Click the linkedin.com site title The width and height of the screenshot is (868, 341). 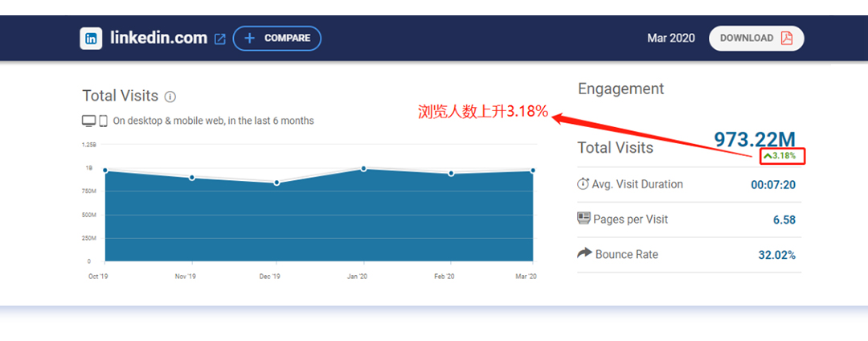[159, 38]
